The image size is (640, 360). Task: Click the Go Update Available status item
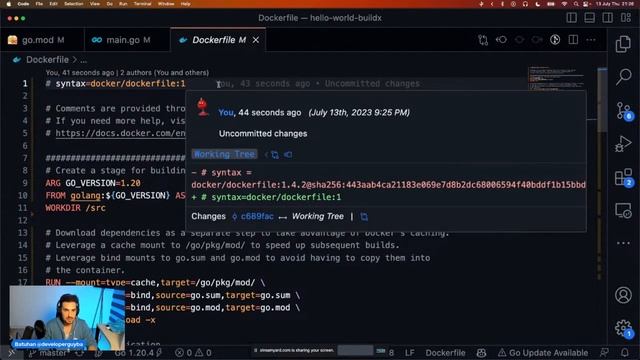pyautogui.click(x=543, y=353)
